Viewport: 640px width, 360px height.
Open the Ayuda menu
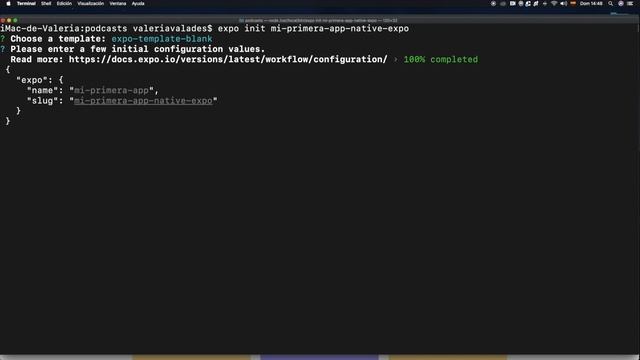click(138, 4)
